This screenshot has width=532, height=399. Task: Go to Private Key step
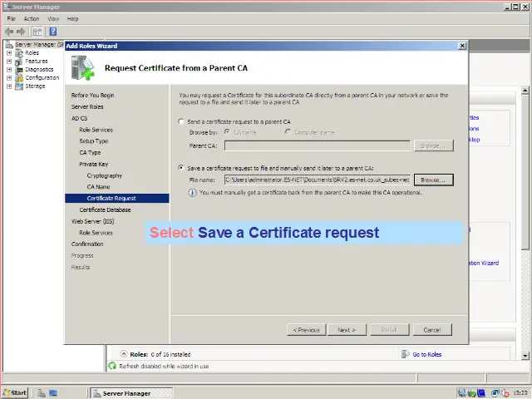[x=94, y=164]
